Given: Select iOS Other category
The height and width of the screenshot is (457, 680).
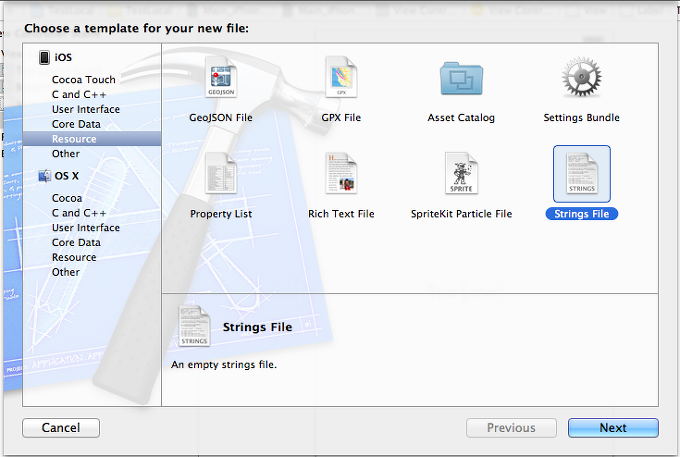Looking at the screenshot, I should 66,153.
